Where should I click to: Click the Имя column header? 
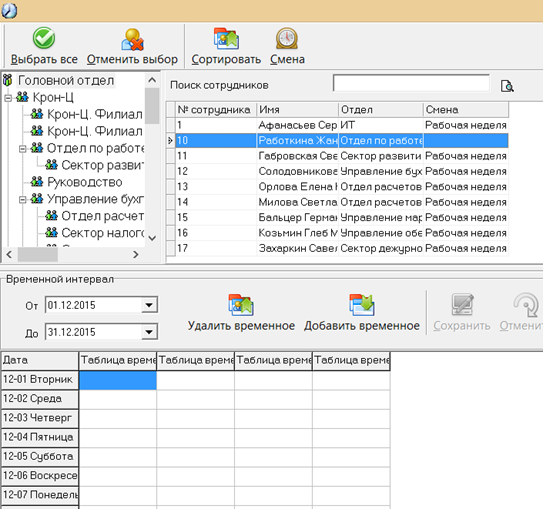click(x=297, y=110)
